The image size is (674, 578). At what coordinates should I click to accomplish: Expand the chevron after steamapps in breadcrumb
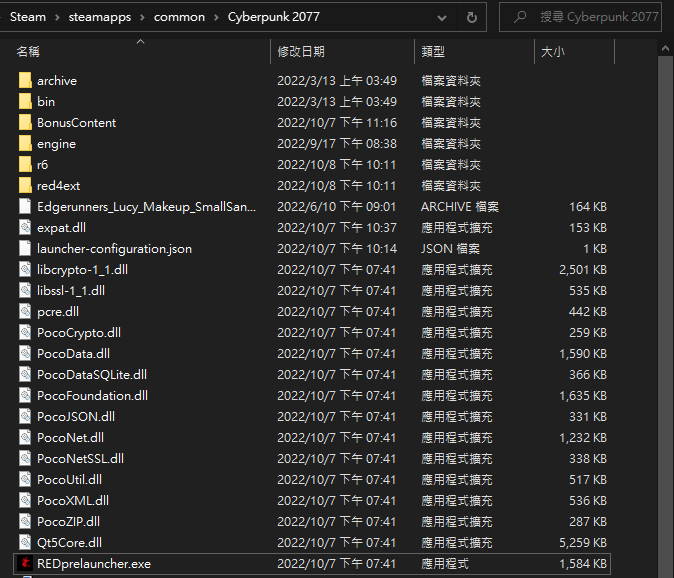click(x=143, y=18)
